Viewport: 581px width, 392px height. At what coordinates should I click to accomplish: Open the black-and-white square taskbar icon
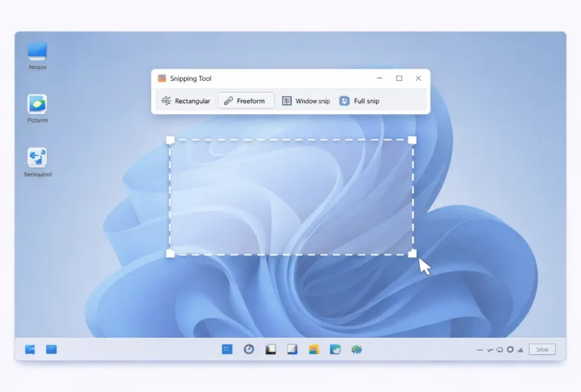(271, 349)
